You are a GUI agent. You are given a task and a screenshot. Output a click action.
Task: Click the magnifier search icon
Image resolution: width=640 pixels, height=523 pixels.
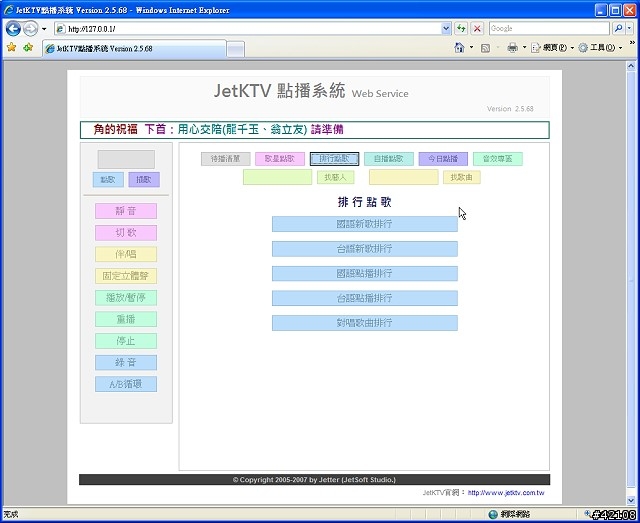pyautogui.click(x=618, y=28)
